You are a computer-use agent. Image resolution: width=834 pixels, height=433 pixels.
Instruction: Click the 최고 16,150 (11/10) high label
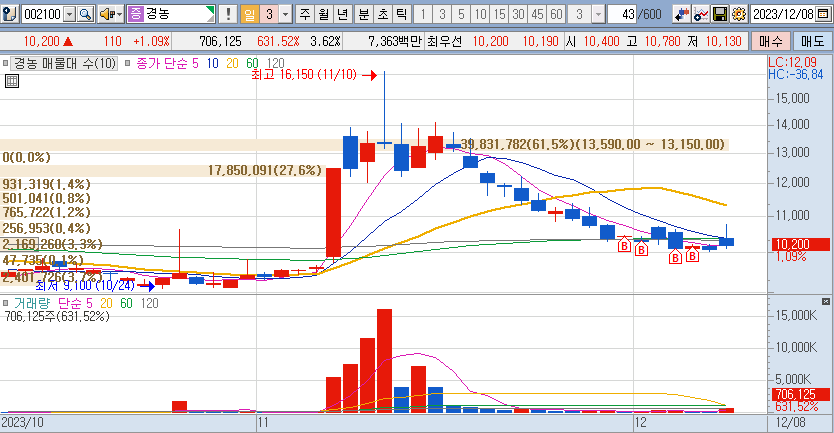(304, 74)
